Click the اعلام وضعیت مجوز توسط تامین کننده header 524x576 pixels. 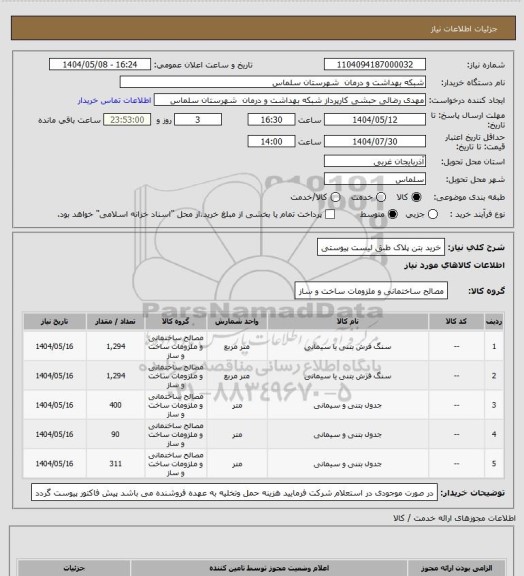click(269, 568)
